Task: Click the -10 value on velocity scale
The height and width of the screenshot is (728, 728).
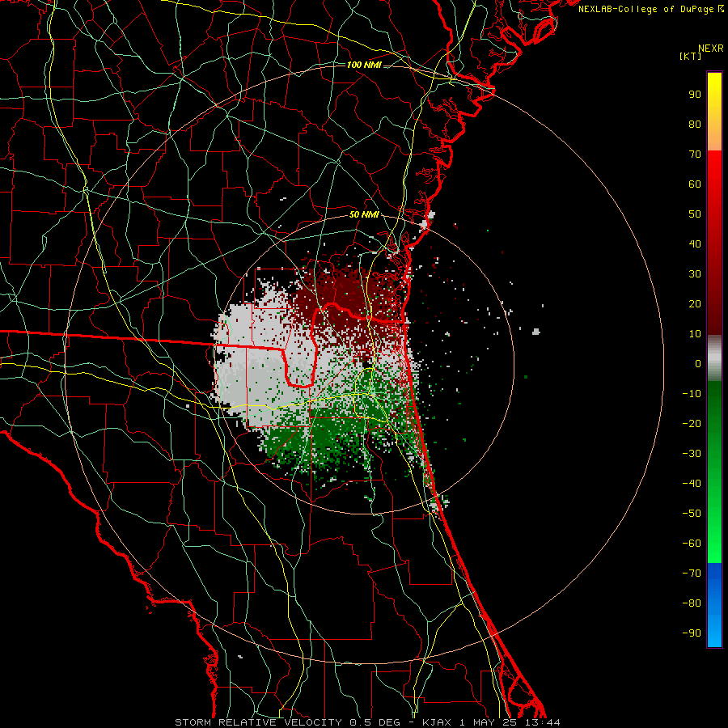Action: point(692,394)
